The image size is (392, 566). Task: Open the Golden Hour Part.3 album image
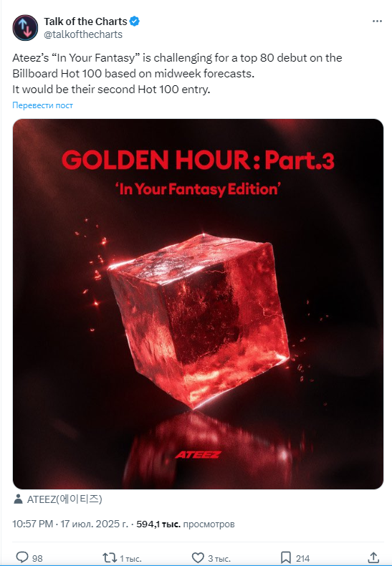[x=198, y=304]
